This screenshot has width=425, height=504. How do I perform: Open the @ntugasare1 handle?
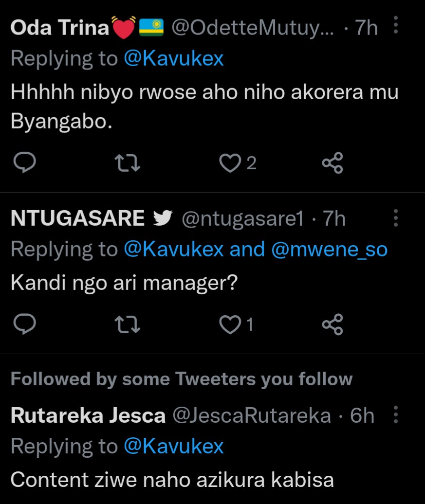pos(242,219)
